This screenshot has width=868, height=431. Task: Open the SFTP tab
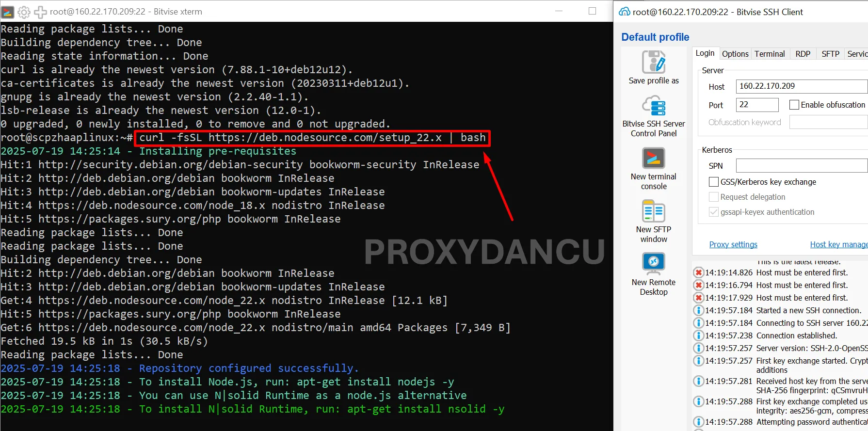[x=831, y=54]
